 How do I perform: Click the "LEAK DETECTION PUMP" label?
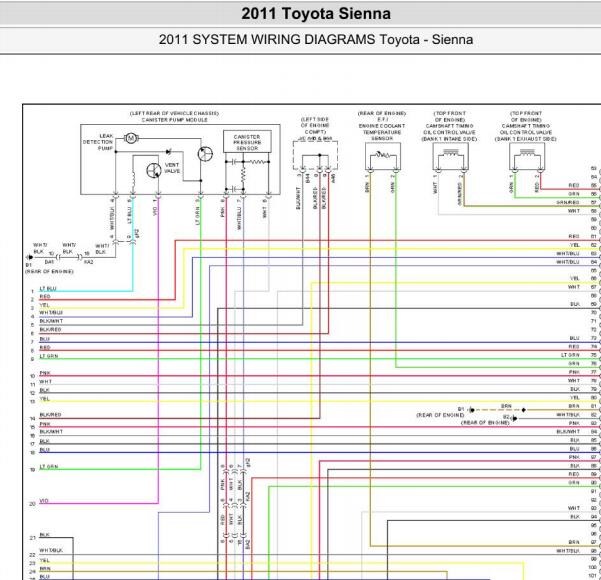point(98,142)
